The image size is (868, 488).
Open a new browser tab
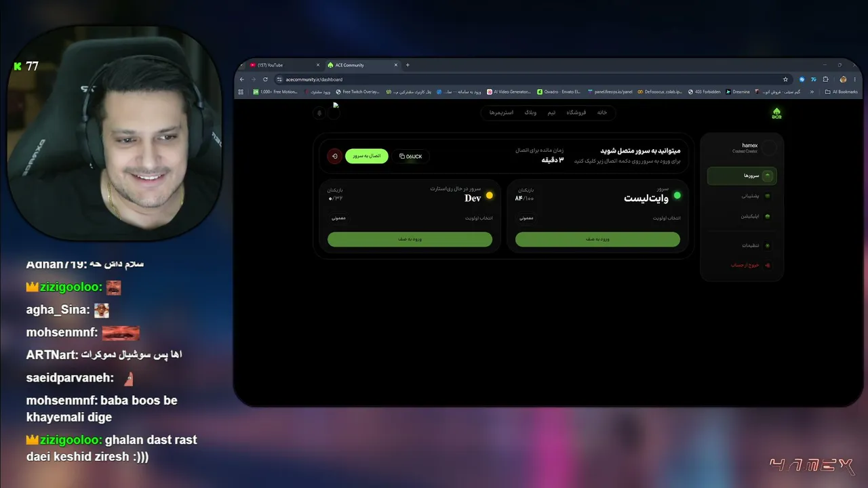click(408, 65)
